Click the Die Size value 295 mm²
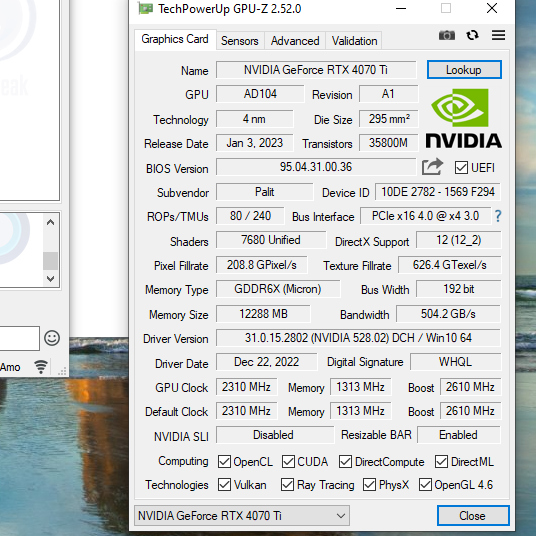This screenshot has height=536, width=536. pyautogui.click(x=388, y=119)
